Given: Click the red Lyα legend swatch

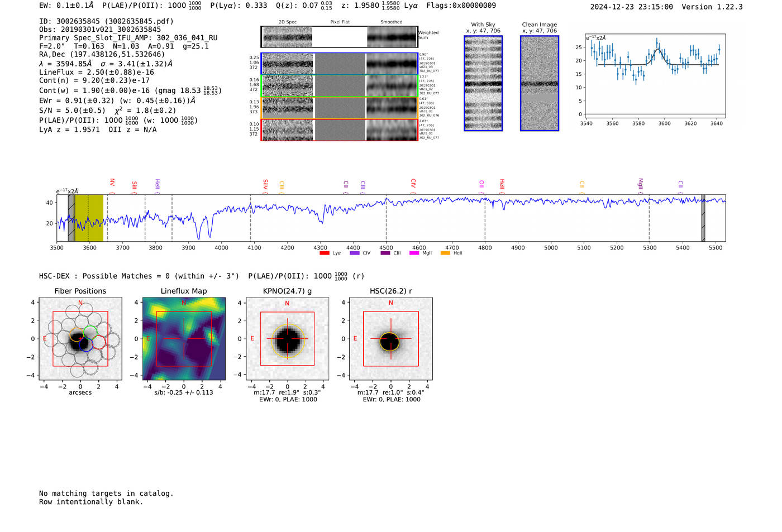Looking at the screenshot, I should click(324, 253).
